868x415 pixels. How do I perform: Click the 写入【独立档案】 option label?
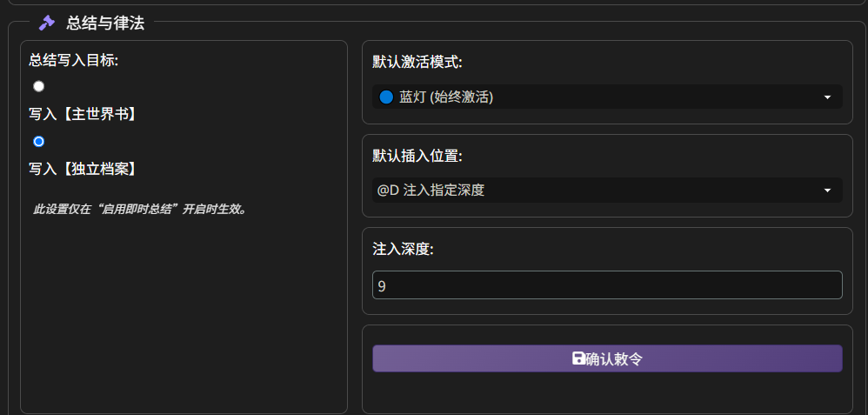coord(83,168)
